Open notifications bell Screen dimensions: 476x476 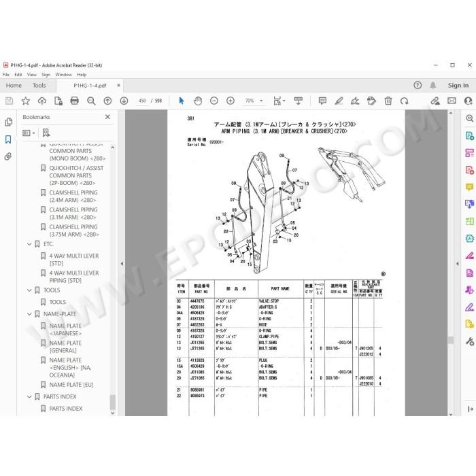coord(433,85)
